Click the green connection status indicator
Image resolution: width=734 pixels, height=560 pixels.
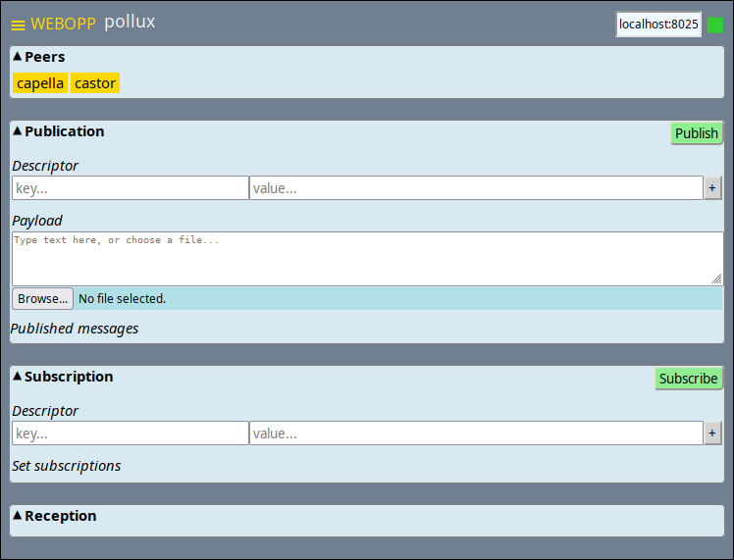click(x=715, y=25)
